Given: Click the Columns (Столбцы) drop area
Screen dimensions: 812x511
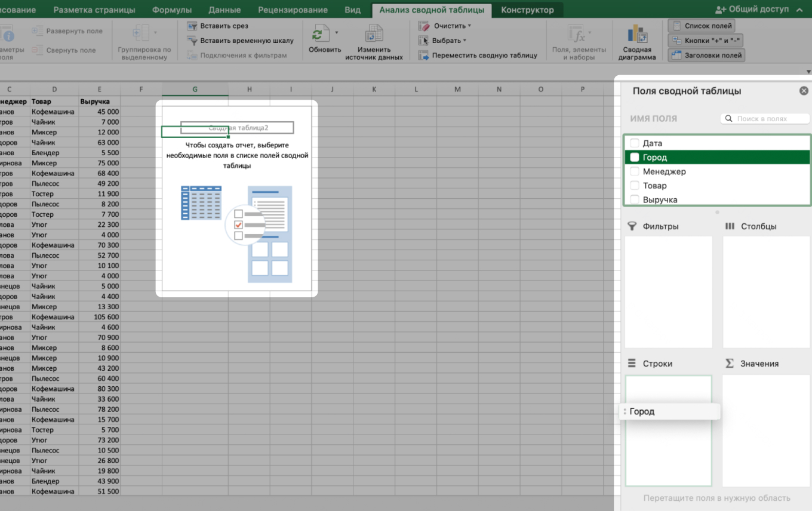Looking at the screenshot, I should pyautogui.click(x=767, y=291).
